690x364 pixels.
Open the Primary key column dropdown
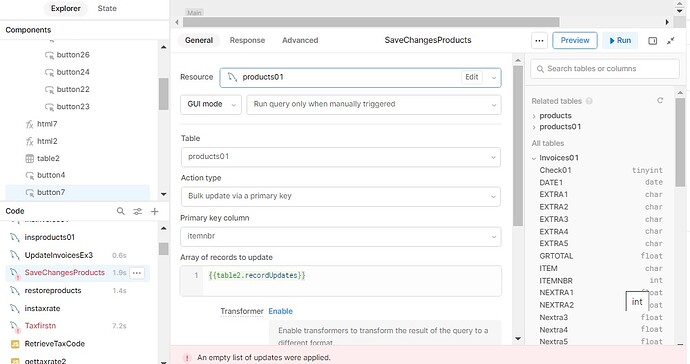click(341, 236)
